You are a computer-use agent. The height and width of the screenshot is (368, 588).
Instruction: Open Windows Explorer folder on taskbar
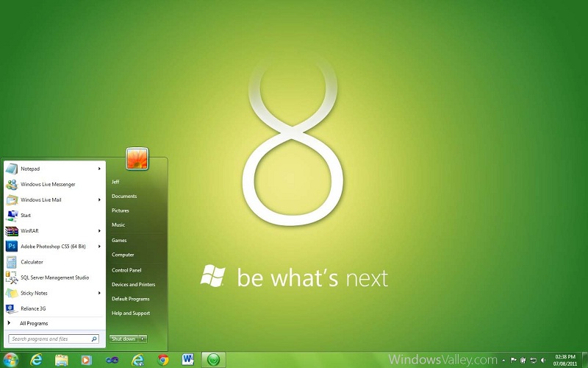pos(62,360)
